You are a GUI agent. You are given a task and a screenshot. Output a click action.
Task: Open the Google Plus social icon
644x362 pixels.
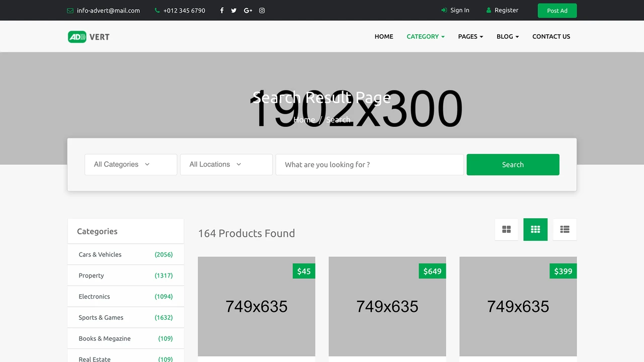pos(248,11)
